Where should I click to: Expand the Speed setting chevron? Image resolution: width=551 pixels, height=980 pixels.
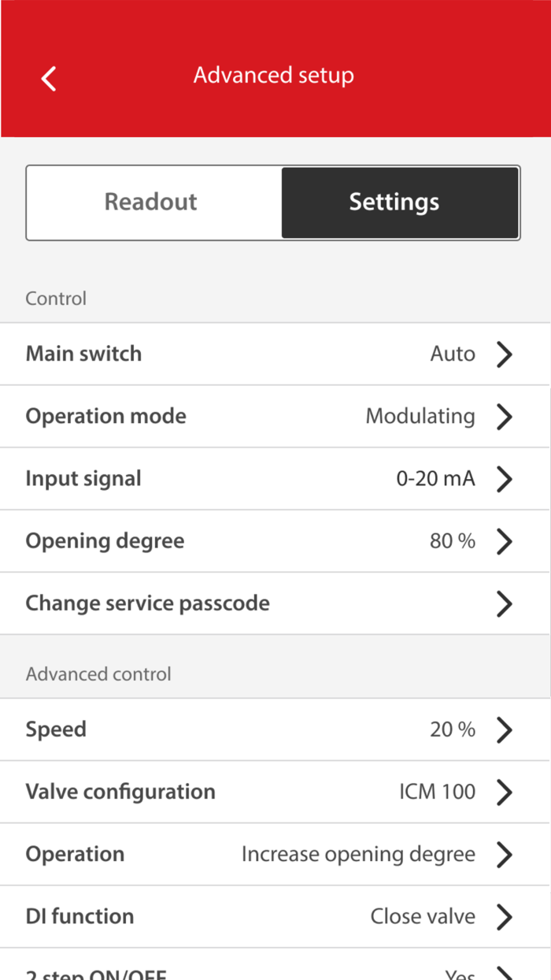pos(505,729)
